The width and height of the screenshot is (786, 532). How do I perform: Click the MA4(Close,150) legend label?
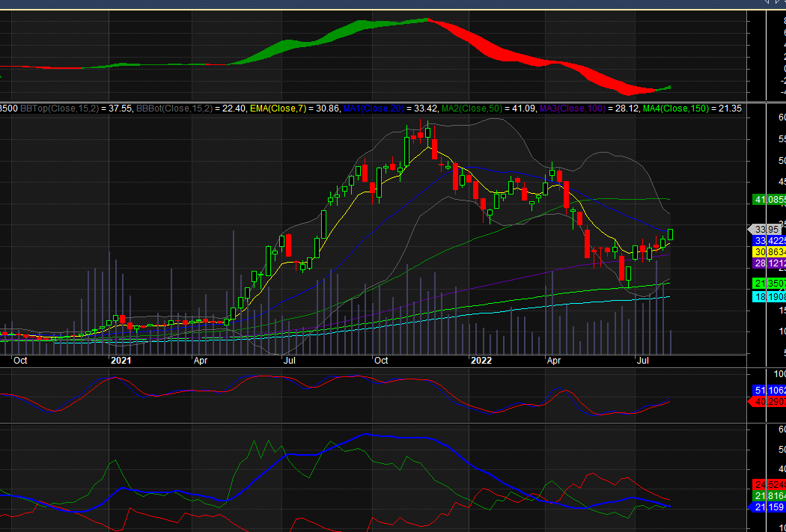tap(677, 108)
